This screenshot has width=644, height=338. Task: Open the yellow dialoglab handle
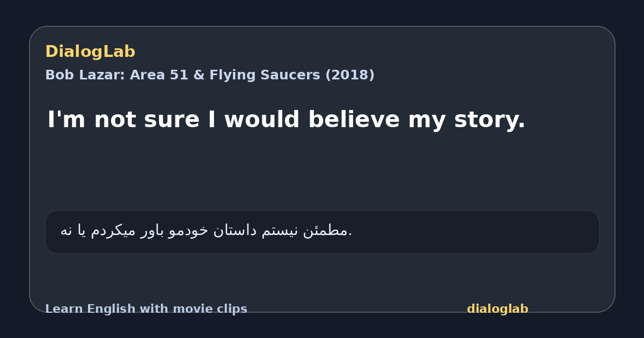(497, 309)
